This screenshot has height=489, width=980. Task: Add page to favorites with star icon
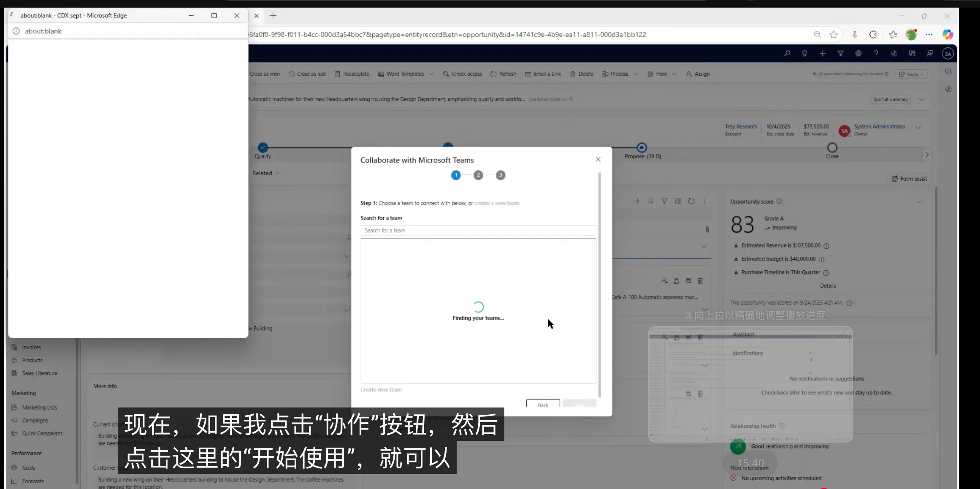(834, 35)
